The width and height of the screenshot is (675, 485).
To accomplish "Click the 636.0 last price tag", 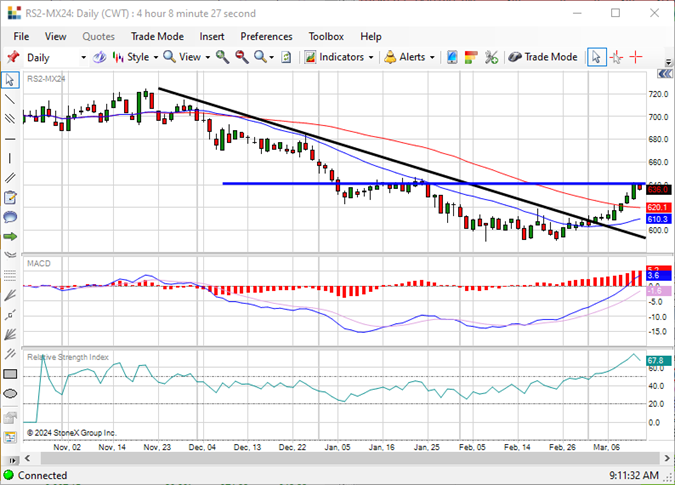I will click(x=658, y=189).
